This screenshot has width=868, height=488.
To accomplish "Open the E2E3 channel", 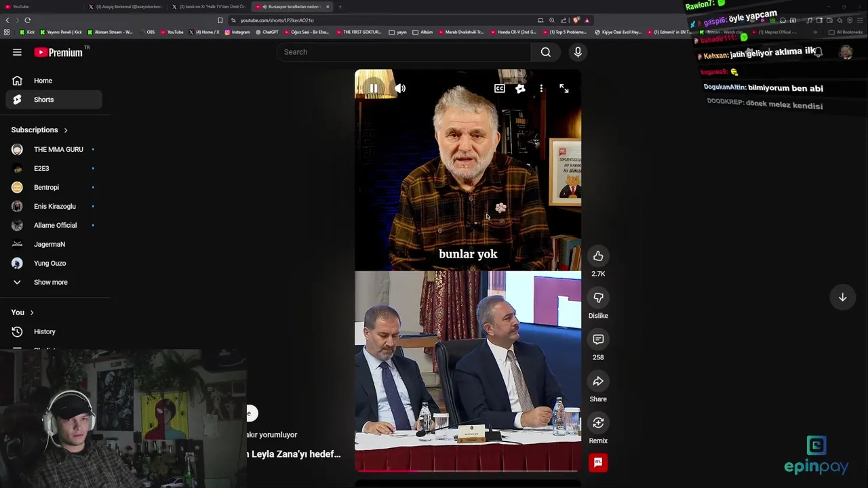I will 54,168.
